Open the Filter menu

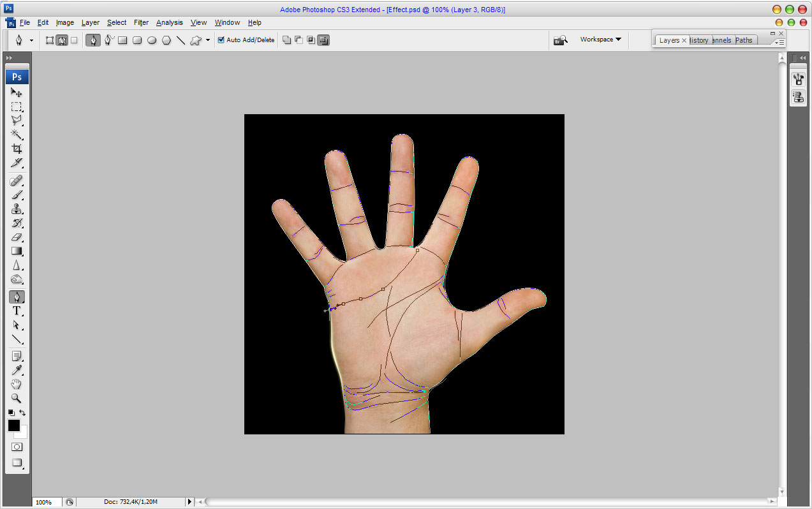point(141,22)
